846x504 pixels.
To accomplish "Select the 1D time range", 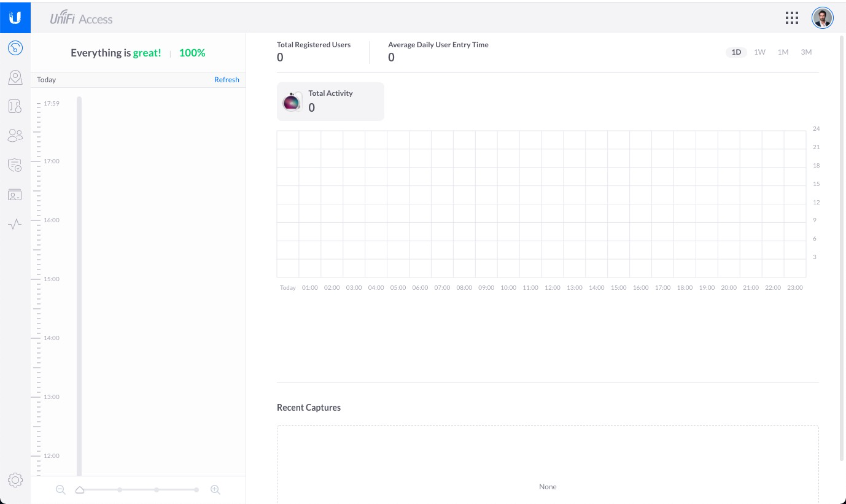I will coord(736,52).
